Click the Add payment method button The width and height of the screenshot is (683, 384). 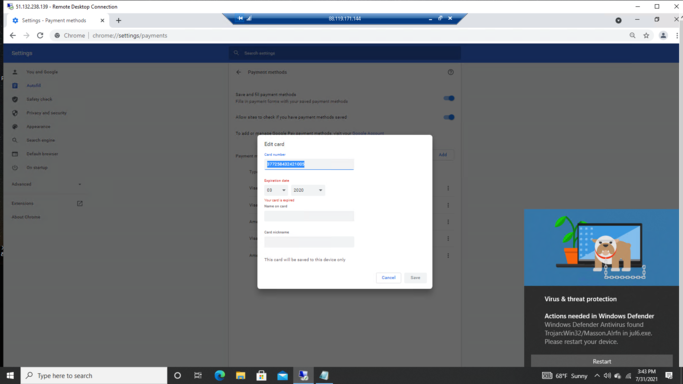(x=443, y=155)
